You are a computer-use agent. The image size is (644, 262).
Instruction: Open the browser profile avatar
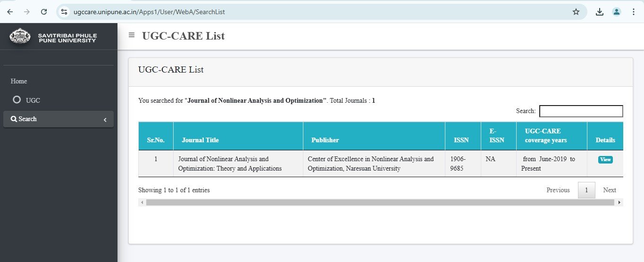[x=617, y=12]
